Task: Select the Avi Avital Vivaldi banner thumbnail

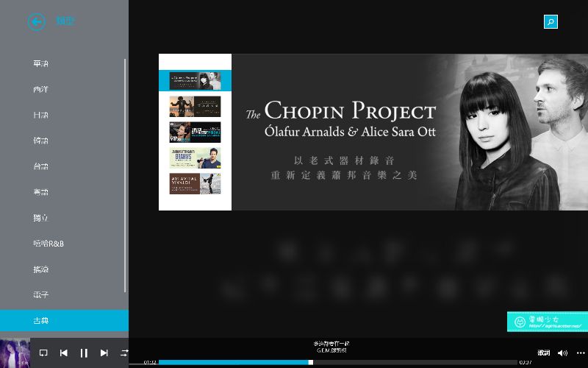Action: pyautogui.click(x=195, y=183)
